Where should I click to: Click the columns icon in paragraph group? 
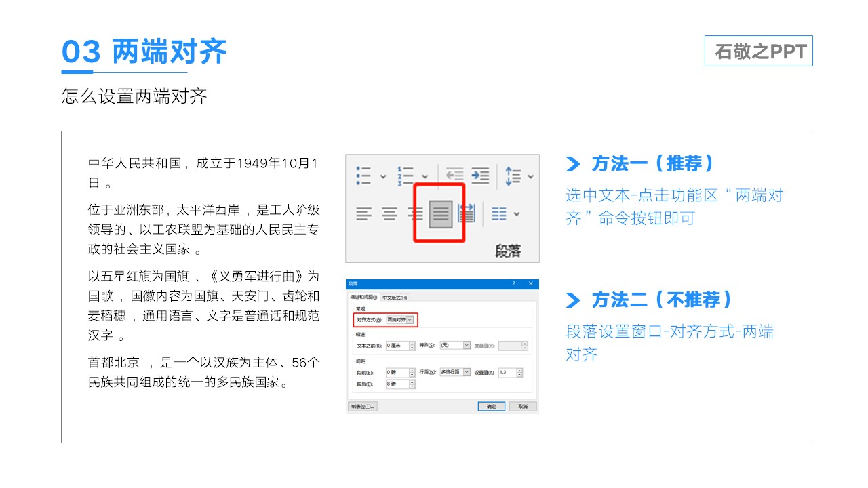tap(499, 214)
